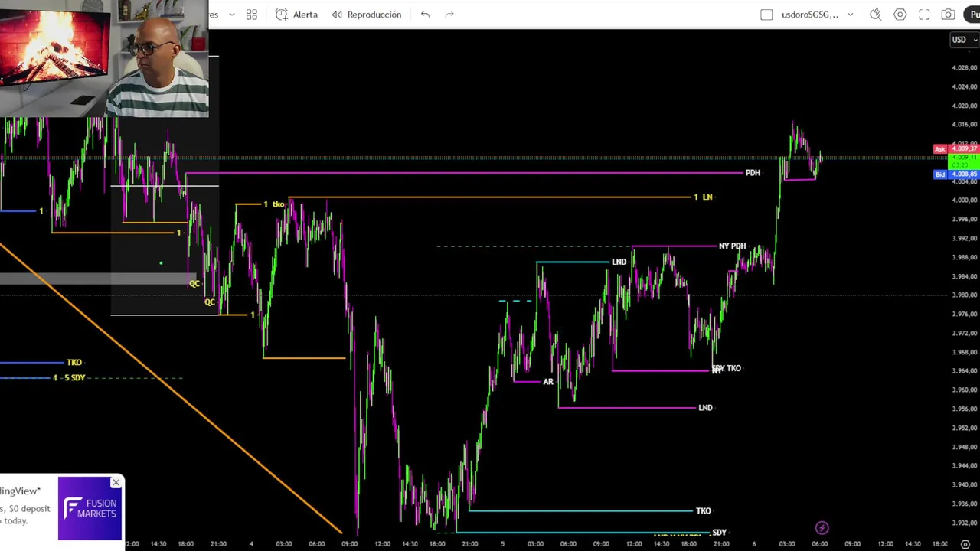Image resolution: width=980 pixels, height=551 pixels.
Task: Click the green current price countdown label
Action: pos(963,161)
